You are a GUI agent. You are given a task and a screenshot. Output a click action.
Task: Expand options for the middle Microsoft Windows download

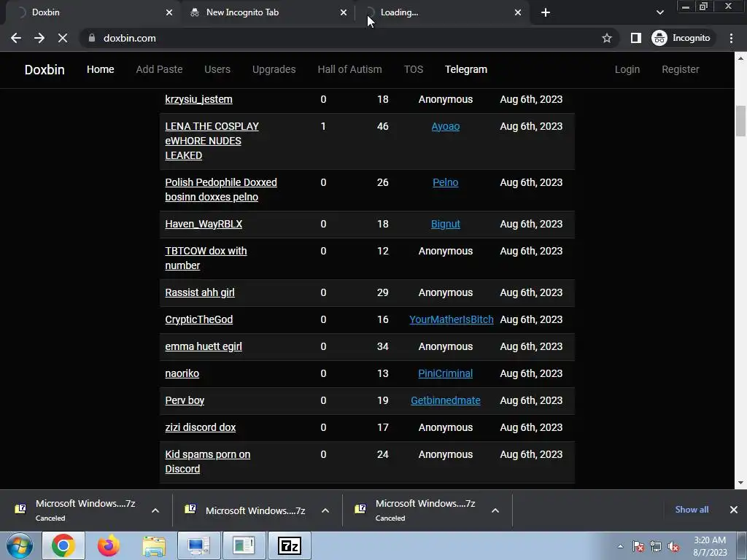click(325, 510)
